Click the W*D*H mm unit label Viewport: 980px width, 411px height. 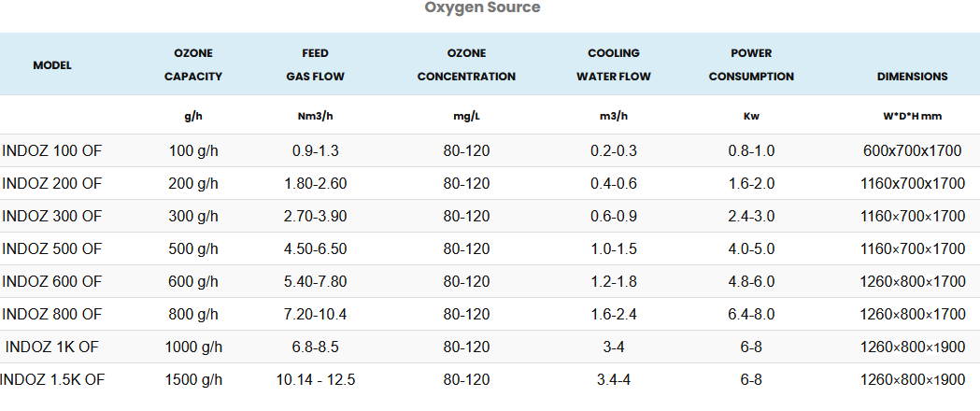click(x=912, y=117)
